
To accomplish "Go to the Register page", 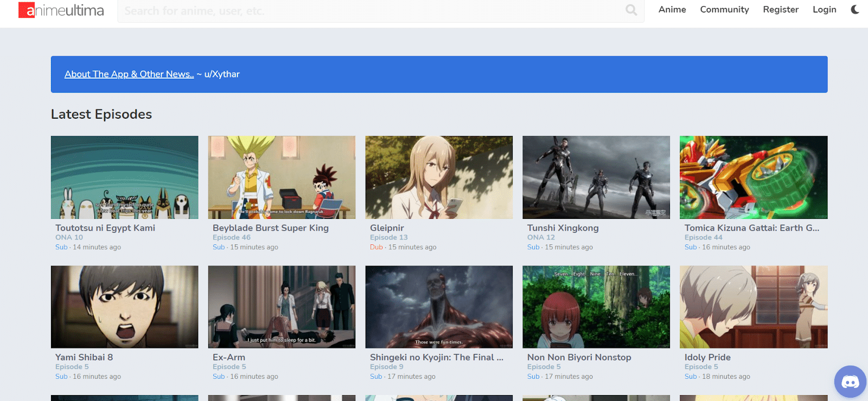I will (781, 9).
